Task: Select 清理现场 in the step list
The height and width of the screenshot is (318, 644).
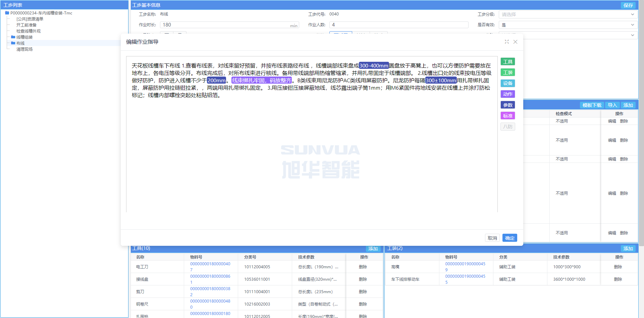Action: point(23,49)
